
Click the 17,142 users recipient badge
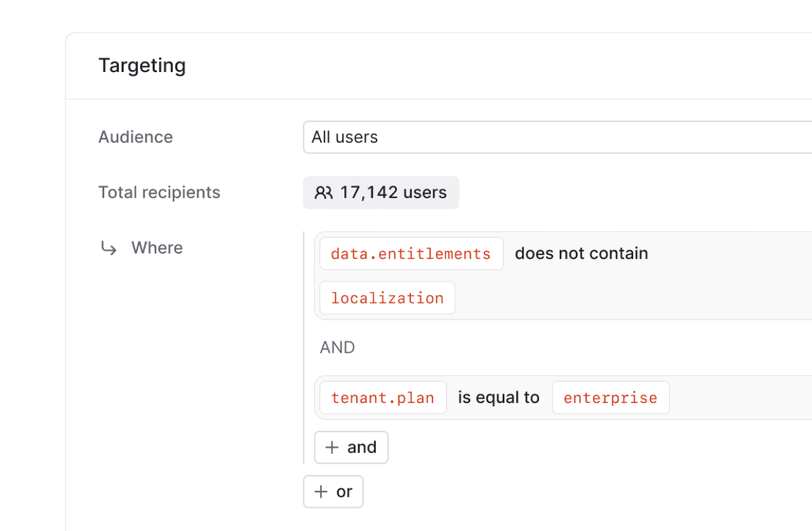point(381,192)
